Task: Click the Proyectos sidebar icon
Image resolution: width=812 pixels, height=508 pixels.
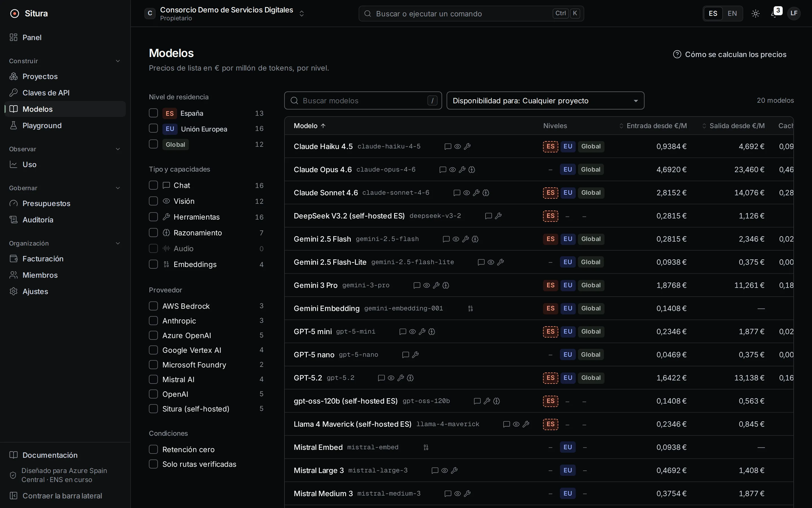Action: click(x=14, y=76)
